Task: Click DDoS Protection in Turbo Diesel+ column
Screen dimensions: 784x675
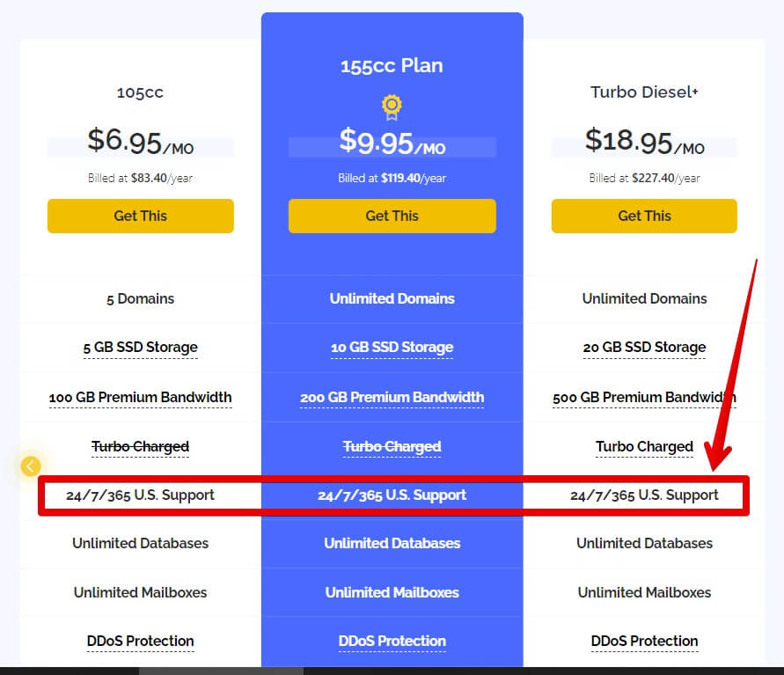Action: click(x=644, y=641)
